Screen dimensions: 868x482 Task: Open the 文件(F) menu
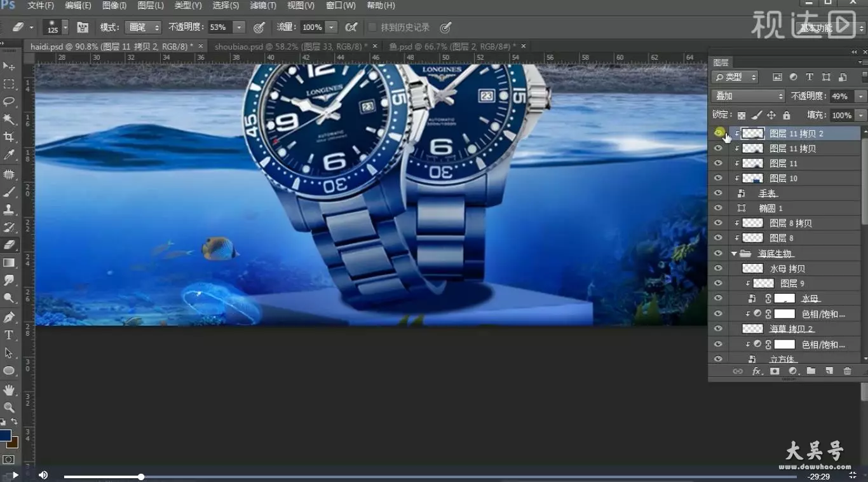[41, 5]
